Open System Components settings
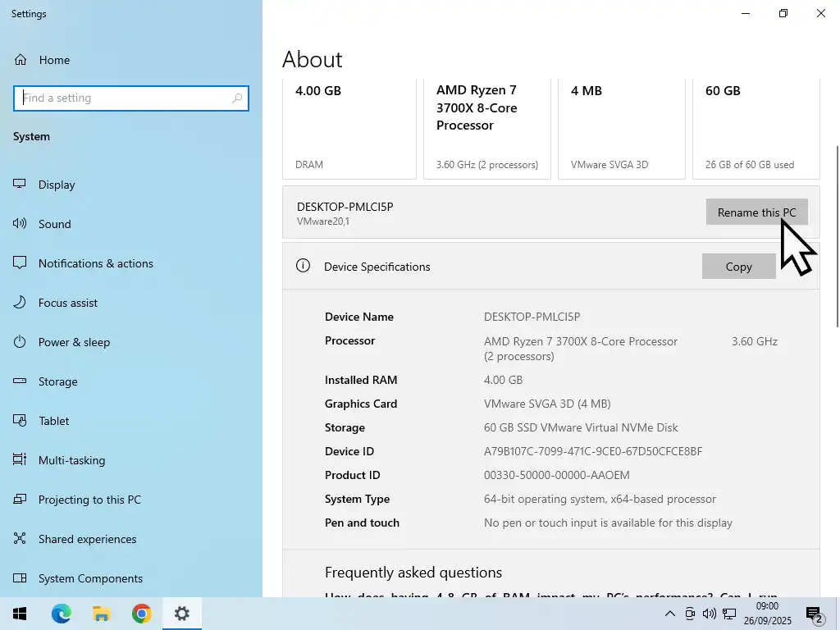The width and height of the screenshot is (840, 630). [x=90, y=578]
